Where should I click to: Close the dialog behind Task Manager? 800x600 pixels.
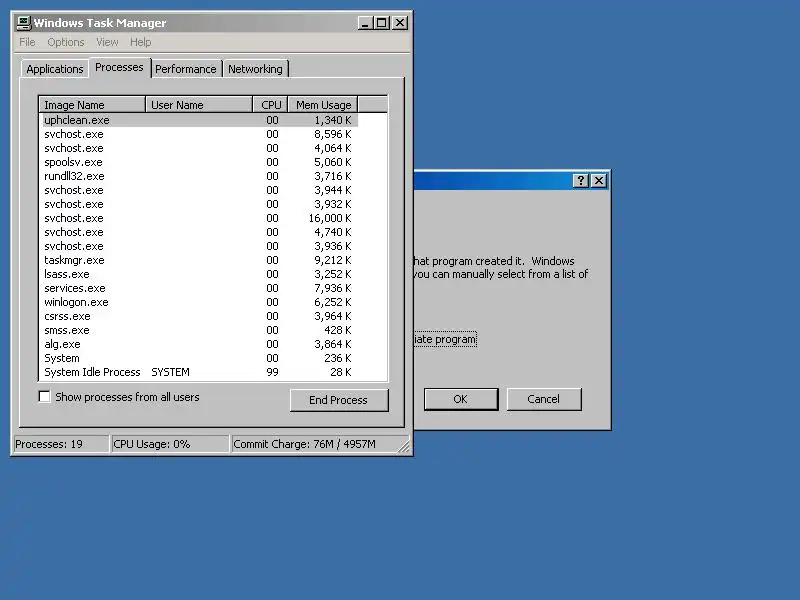click(x=599, y=181)
